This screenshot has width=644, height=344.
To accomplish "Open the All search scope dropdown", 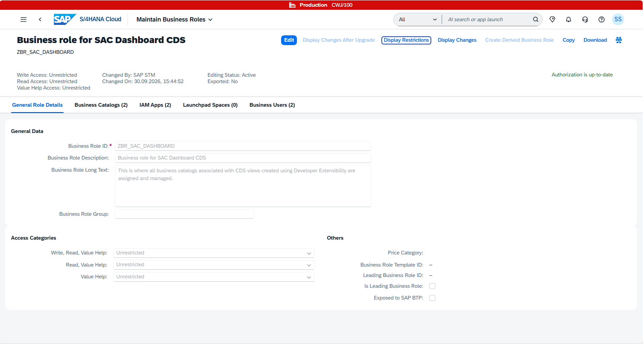I will click(x=418, y=20).
